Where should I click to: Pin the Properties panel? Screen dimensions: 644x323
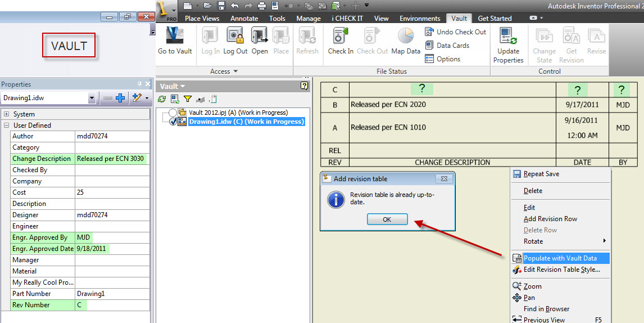pos(139,84)
